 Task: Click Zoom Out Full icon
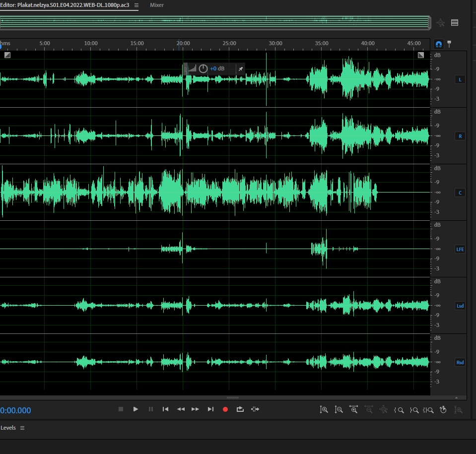click(x=384, y=410)
